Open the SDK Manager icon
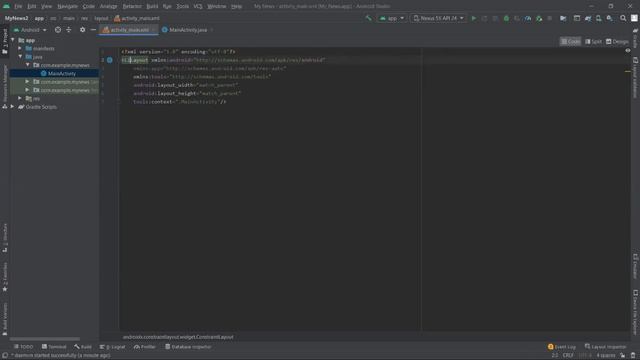This screenshot has height=360, width=640. point(609,18)
